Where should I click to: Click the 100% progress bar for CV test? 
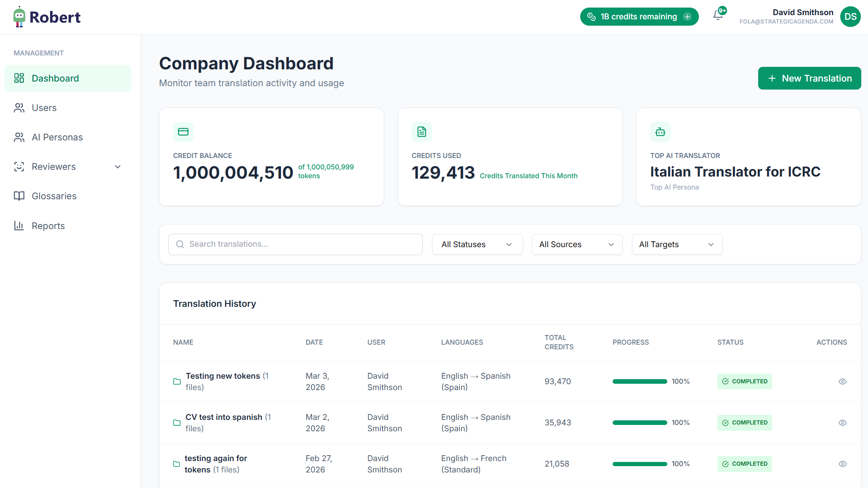pos(640,422)
